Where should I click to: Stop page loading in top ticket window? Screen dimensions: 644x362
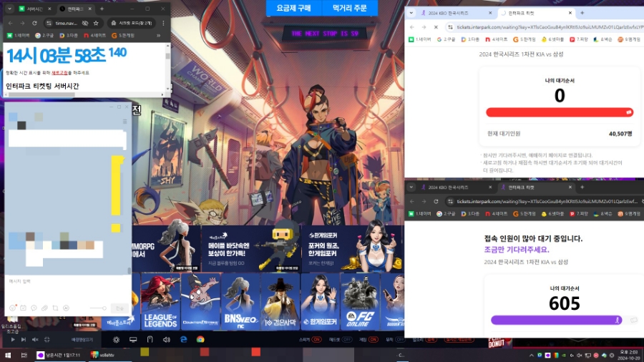(x=436, y=27)
